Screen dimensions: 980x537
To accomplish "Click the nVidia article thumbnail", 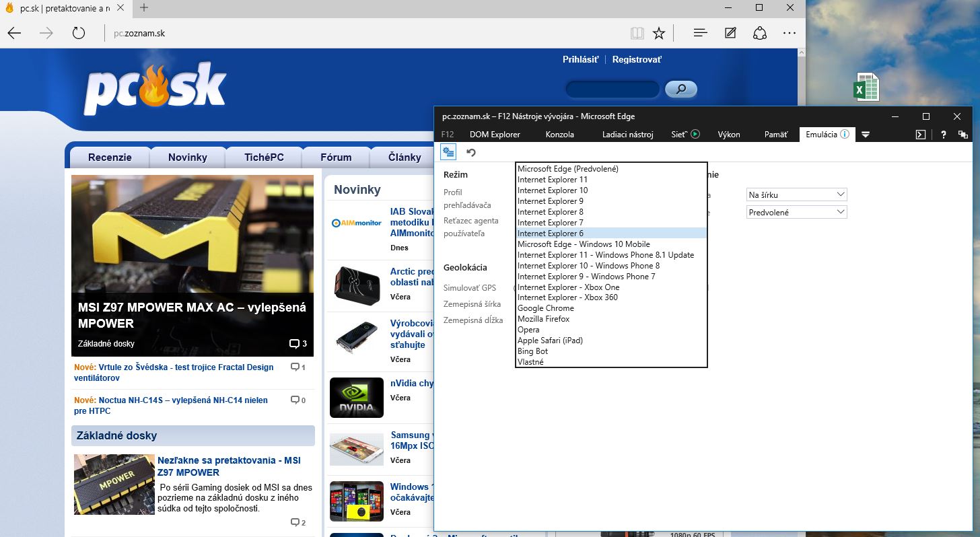I will (357, 398).
